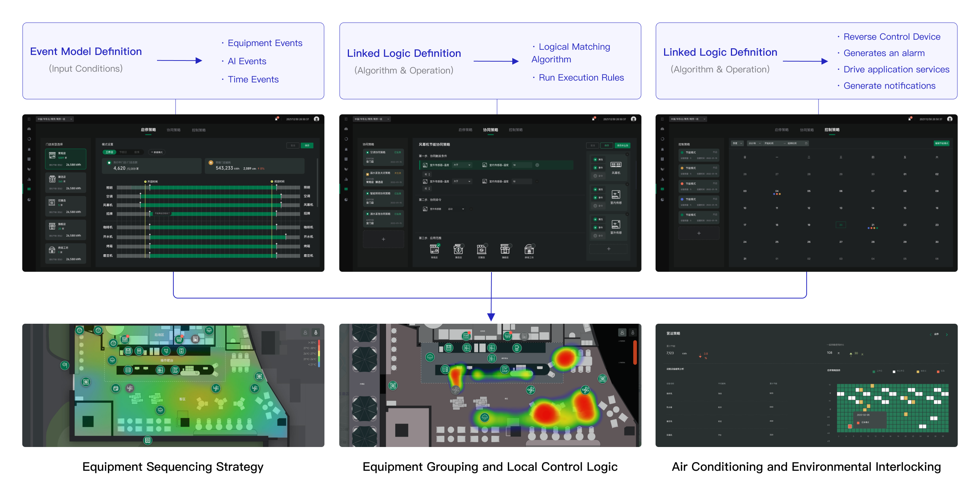Screen dimensions: 980x496
Task: Switch to the 疫情 mode tab
Action: [x=137, y=152]
